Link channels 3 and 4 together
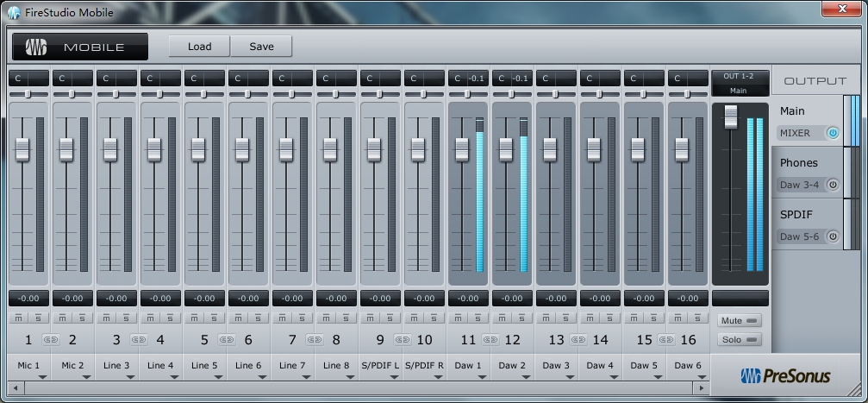Screen dimensions: 868x403 (139, 339)
